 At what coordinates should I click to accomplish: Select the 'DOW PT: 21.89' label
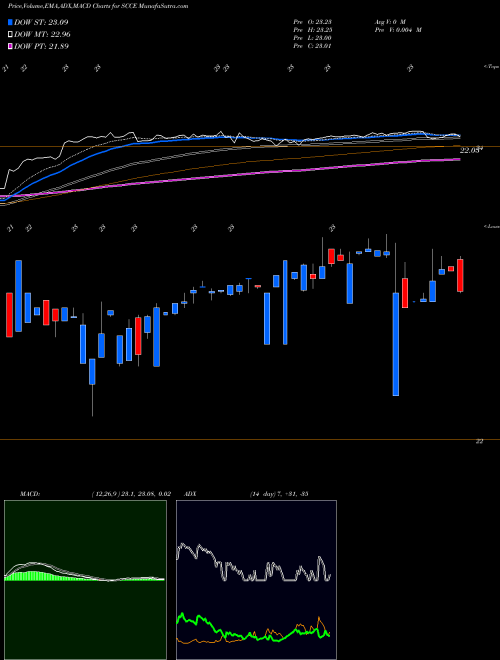point(41,47)
